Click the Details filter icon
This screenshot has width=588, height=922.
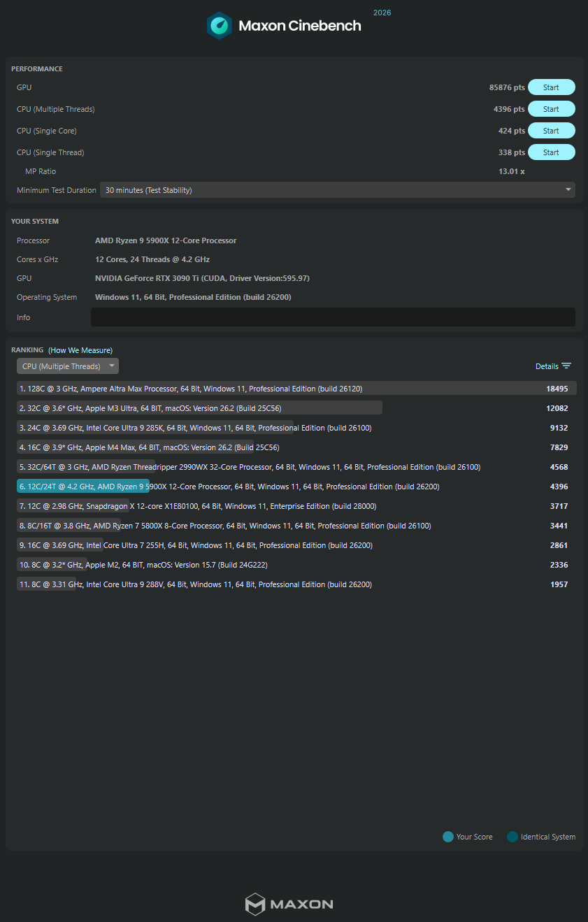tap(566, 366)
